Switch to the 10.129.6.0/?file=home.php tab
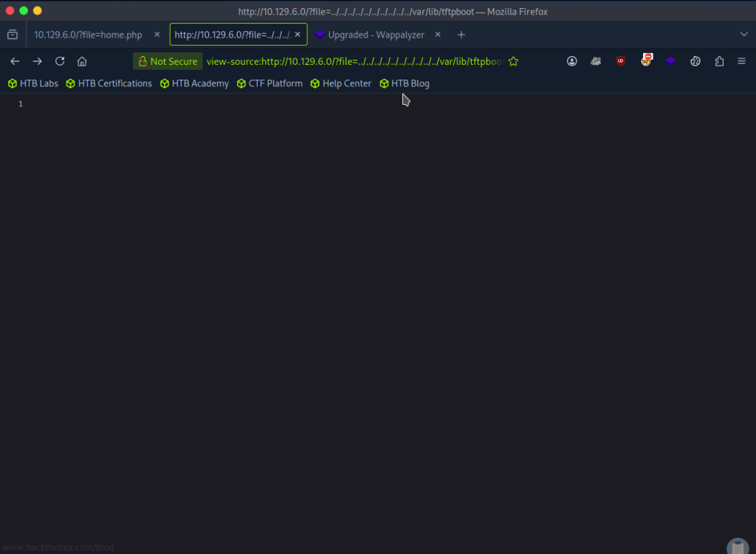The width and height of the screenshot is (756, 554). click(x=88, y=35)
